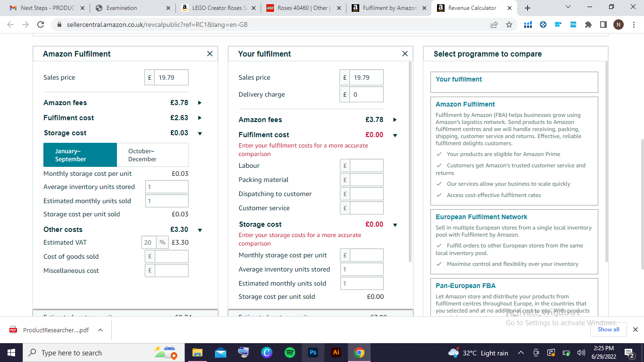644x362 pixels.
Task: Click the Amazon Fulfilment sales price field
Action: pos(171,77)
